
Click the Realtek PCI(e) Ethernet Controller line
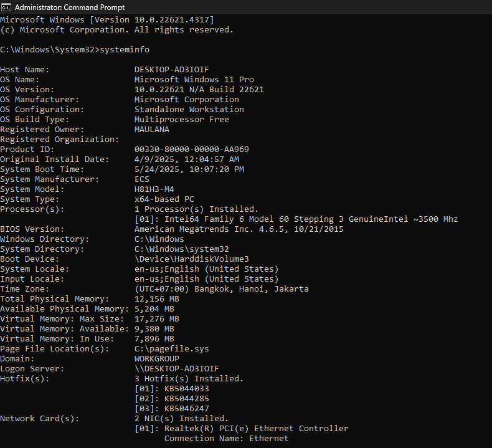click(242, 429)
